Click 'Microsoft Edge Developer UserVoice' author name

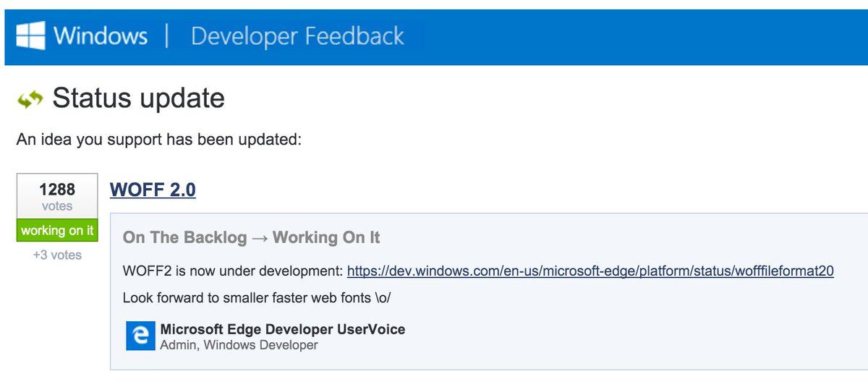(x=282, y=329)
